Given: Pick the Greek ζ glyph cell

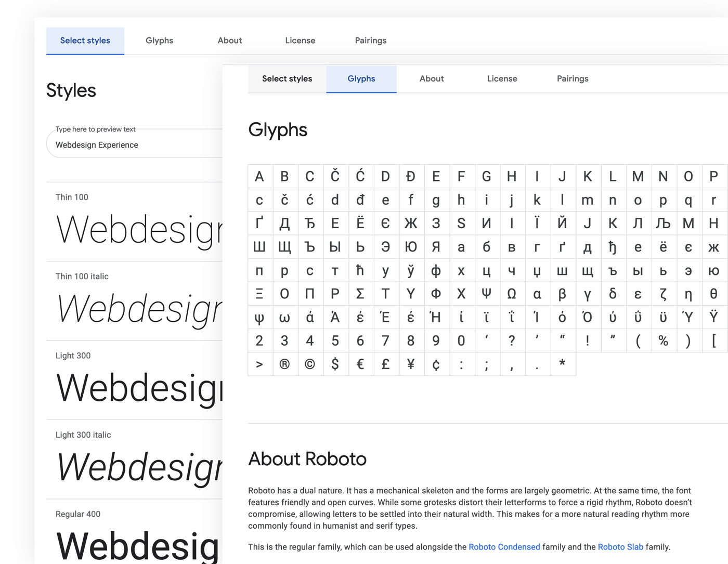Looking at the screenshot, I should (663, 294).
